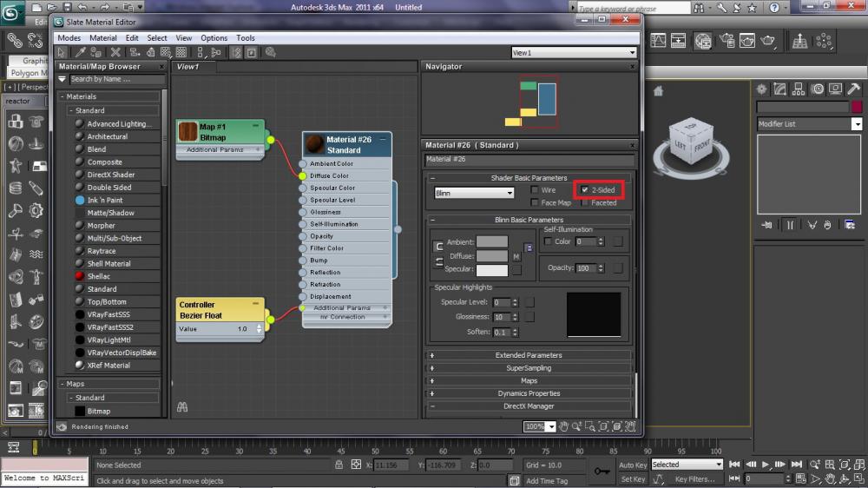
Task: Click the Diffuse map M button
Action: click(516, 256)
